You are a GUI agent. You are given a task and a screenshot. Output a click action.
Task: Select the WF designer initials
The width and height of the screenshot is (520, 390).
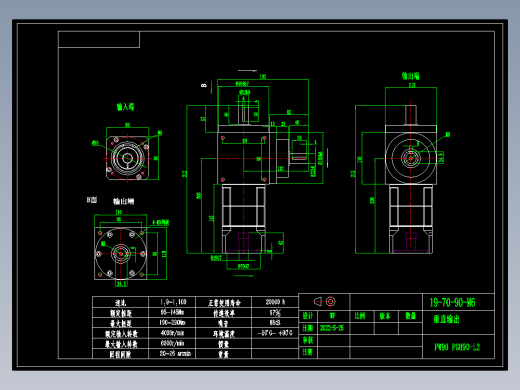pos(332,316)
